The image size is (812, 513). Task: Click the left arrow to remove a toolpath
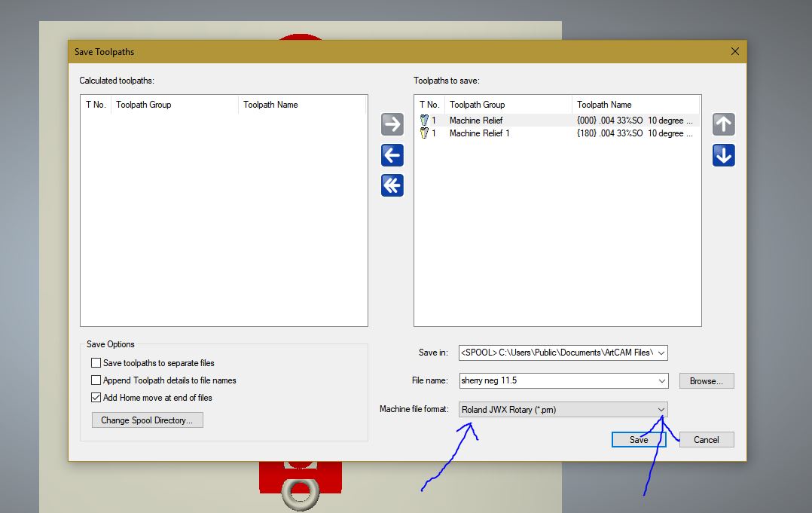click(x=392, y=155)
